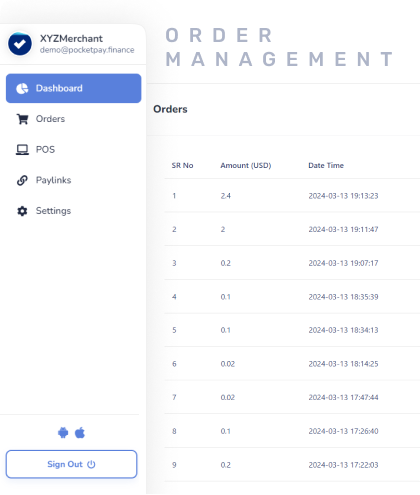Click the XYZMerchant verified checkmark avatar
The width and height of the screenshot is (420, 495).
[x=20, y=44]
